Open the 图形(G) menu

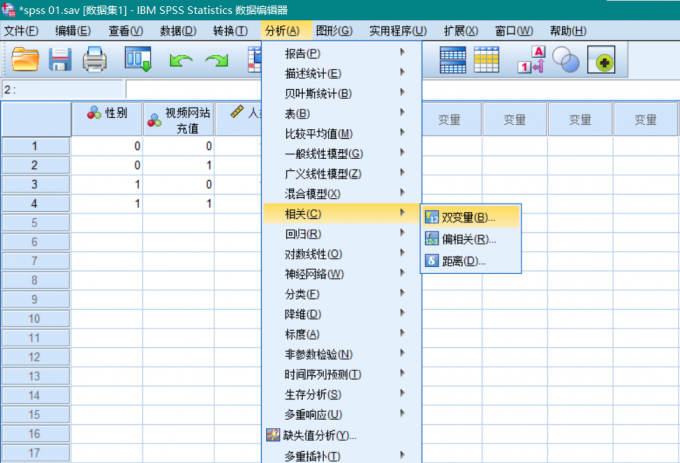pos(334,31)
